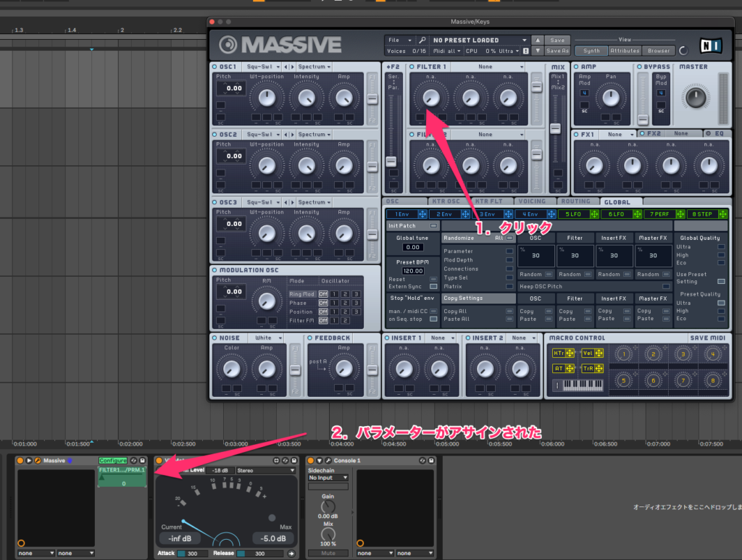This screenshot has height=560, width=742.
Task: Switch to the ROUTING tab
Action: 578,202
